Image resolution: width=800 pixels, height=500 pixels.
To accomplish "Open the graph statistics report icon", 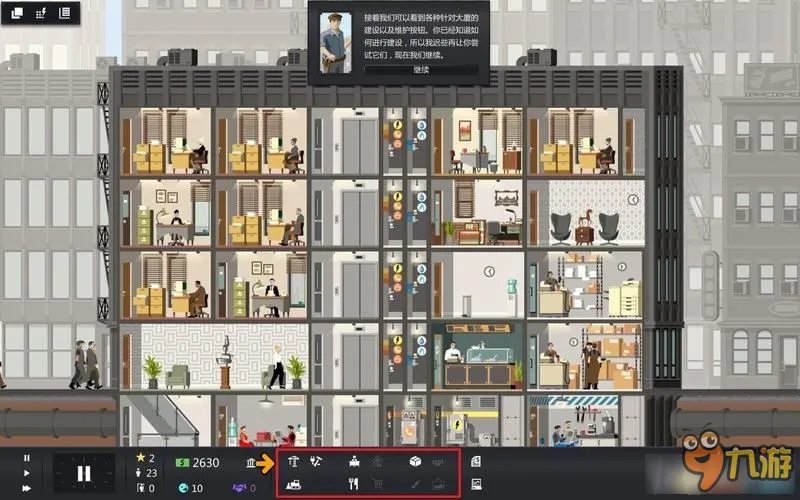I will pyautogui.click(x=476, y=484).
